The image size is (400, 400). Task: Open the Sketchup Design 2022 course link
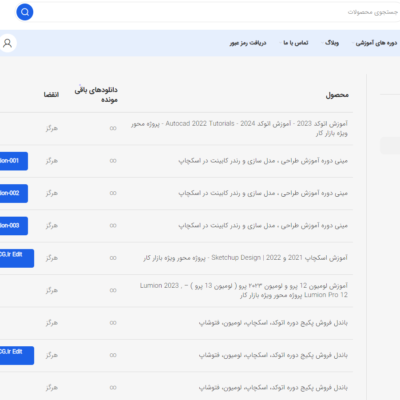tap(246, 258)
